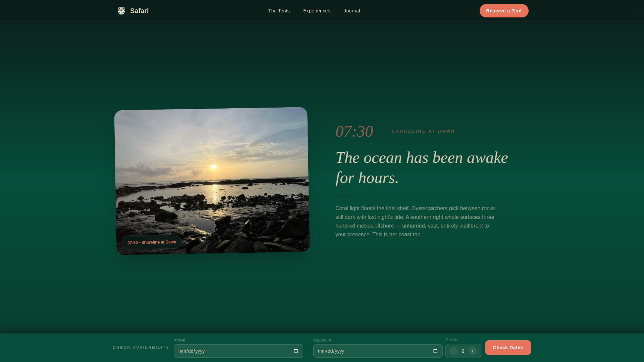Viewport: 644px width, 362px height.
Task: Click the Check Dates button
Action: coord(508,348)
